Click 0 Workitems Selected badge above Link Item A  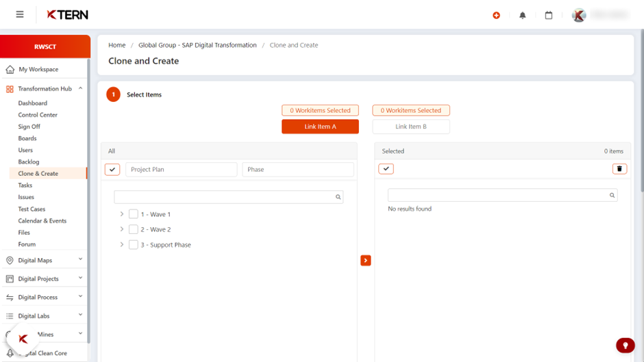320,110
